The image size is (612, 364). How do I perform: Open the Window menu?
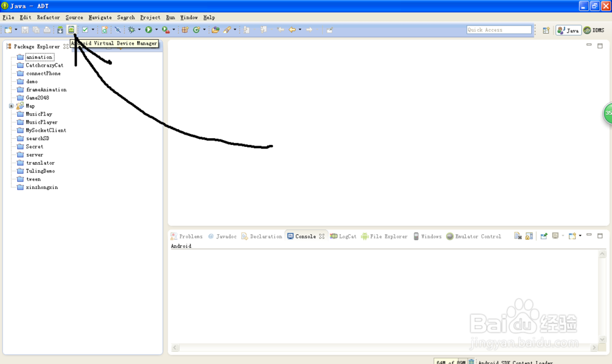[189, 17]
